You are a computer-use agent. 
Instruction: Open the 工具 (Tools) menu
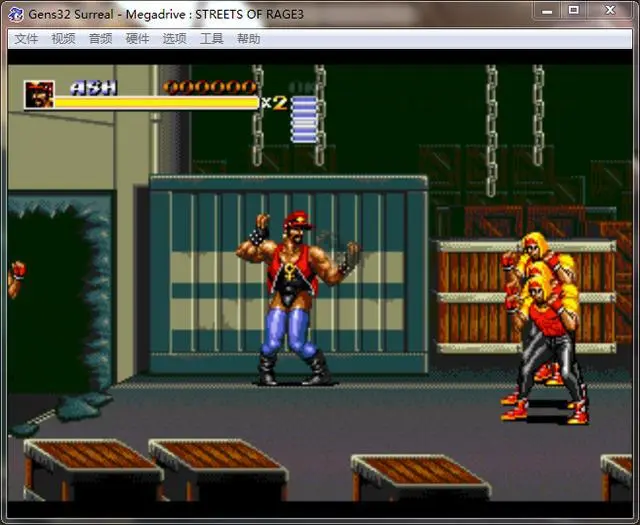coord(211,39)
